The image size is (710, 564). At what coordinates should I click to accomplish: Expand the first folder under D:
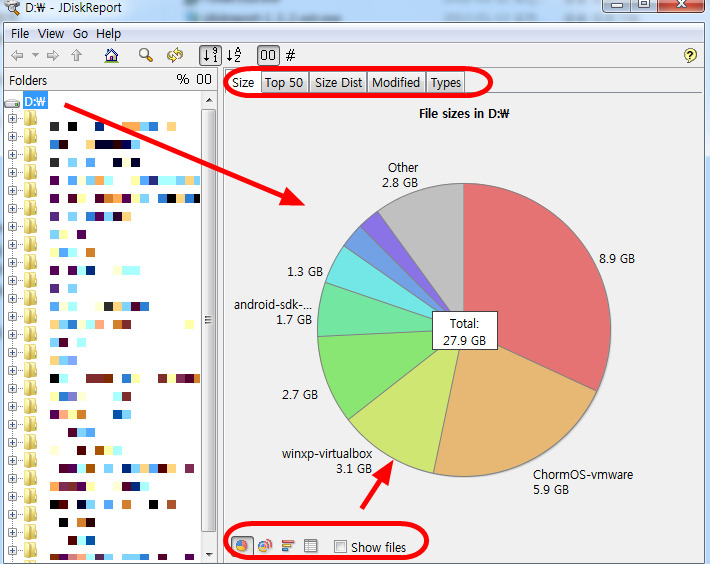tap(13, 119)
